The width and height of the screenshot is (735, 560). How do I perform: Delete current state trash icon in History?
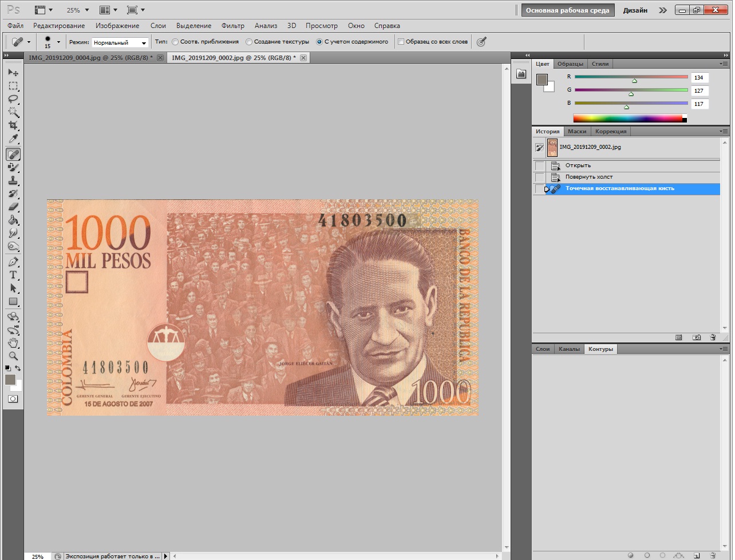[x=713, y=337]
